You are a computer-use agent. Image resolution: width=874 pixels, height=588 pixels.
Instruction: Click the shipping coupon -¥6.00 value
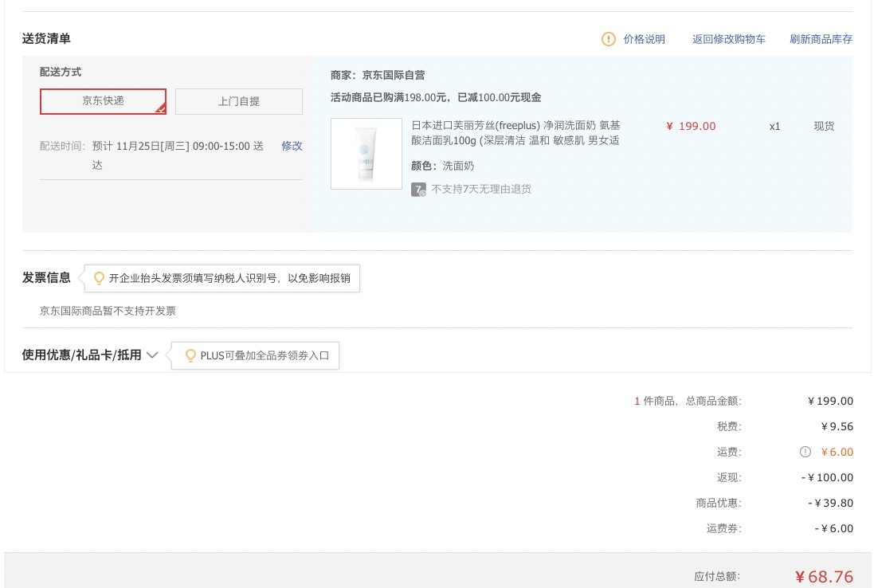coord(834,528)
